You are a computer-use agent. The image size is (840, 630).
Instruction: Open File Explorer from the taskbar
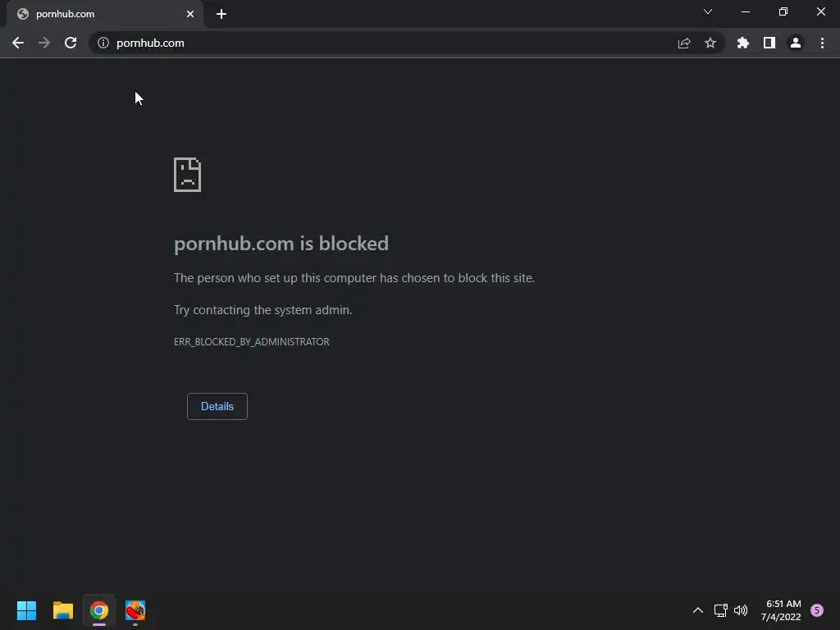(62, 610)
